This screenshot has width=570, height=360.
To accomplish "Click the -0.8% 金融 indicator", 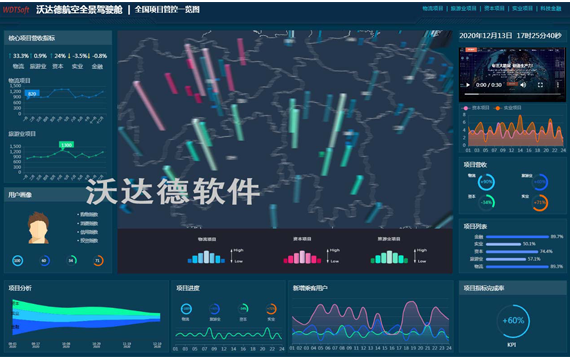I will click(98, 61).
